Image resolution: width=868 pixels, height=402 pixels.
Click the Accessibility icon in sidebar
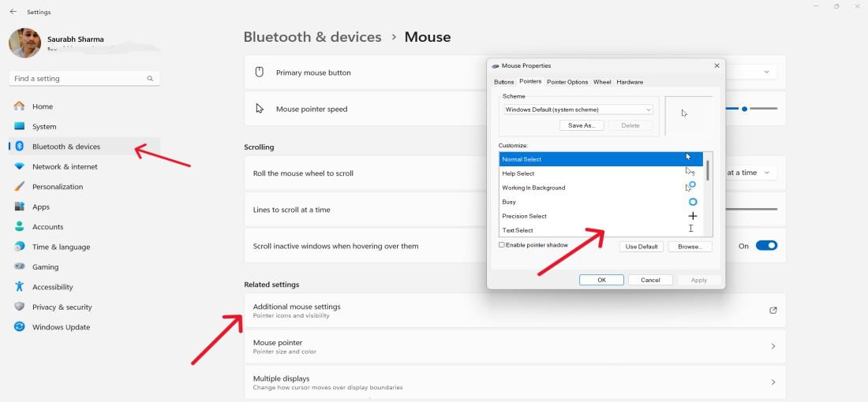click(x=19, y=287)
